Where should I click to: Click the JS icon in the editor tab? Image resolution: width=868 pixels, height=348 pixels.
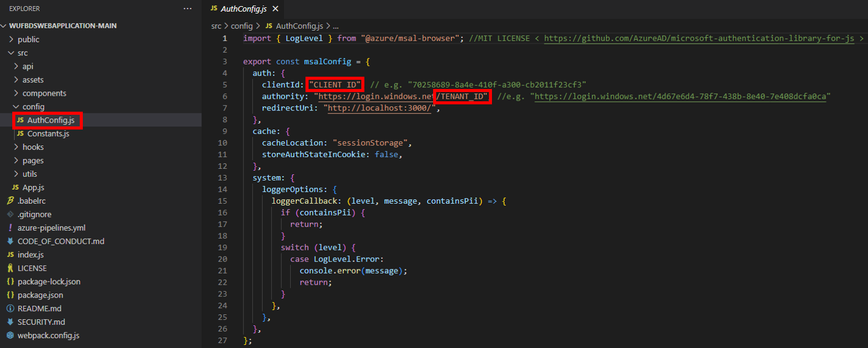coord(213,9)
